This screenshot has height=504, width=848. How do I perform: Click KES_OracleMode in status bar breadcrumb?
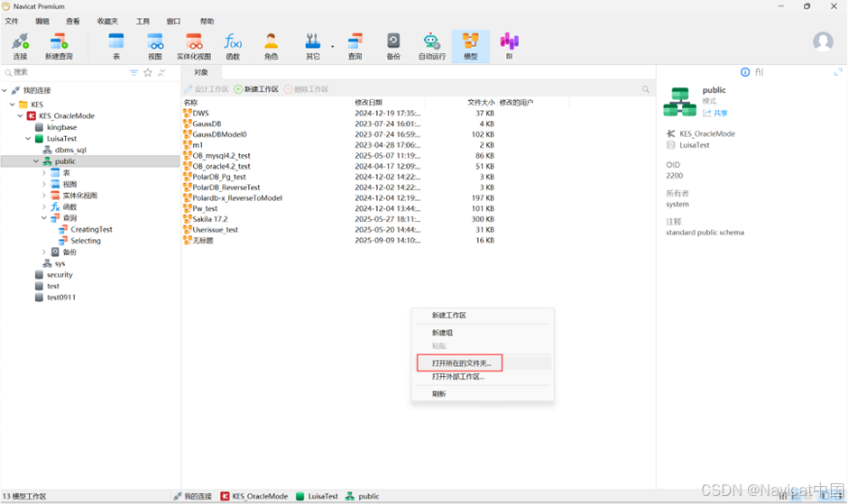coord(254,496)
